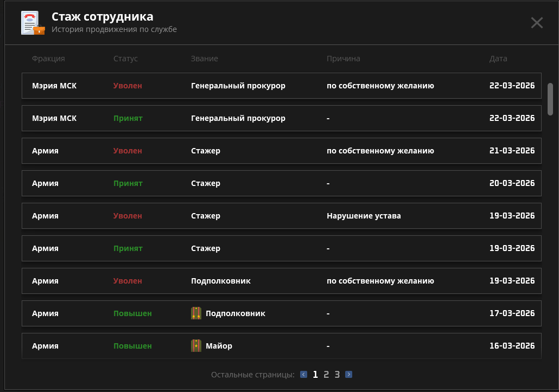
Task: Open page 2 of the history
Action: click(326, 374)
